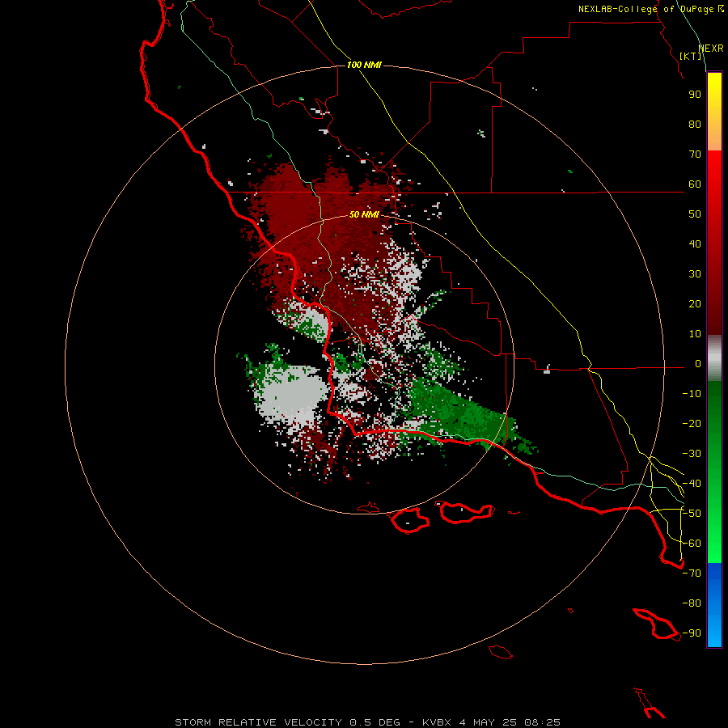
Task: Click the positive 50 scale value
Action: click(695, 214)
